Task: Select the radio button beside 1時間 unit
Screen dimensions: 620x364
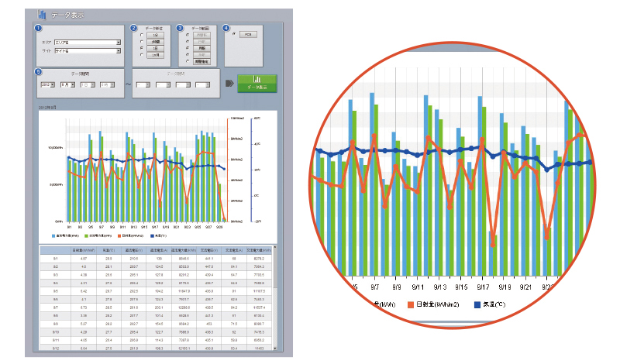Action: coord(142,42)
